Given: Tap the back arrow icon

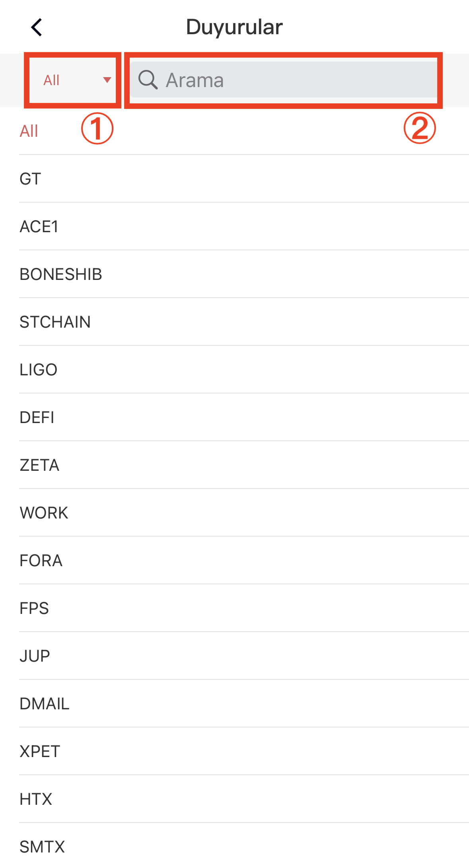Looking at the screenshot, I should click(37, 27).
